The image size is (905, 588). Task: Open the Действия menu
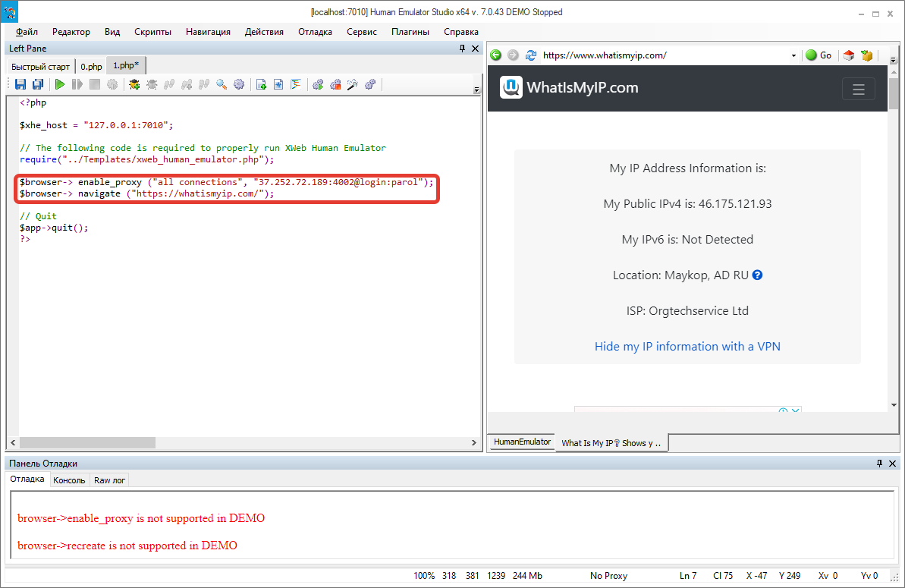(x=264, y=32)
